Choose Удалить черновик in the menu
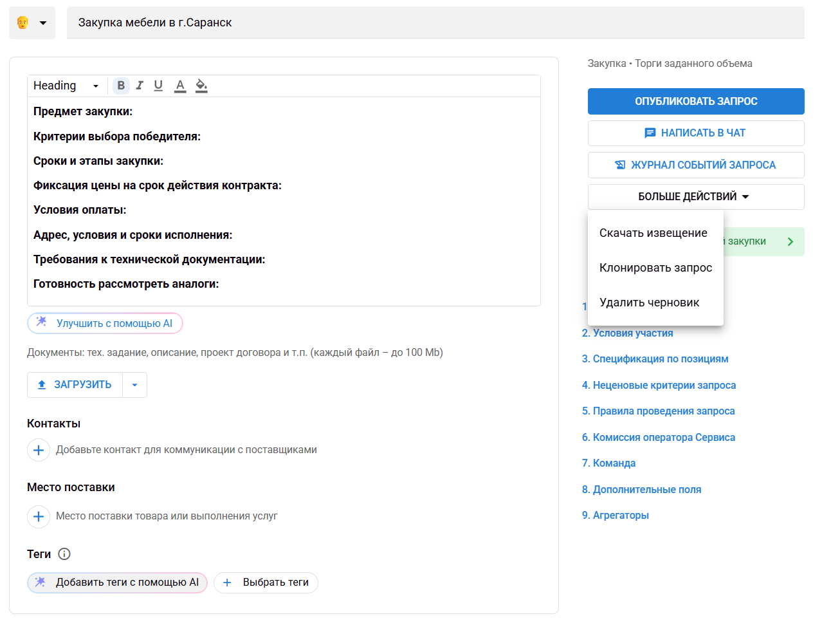Viewport: 840px width, 625px height. click(649, 303)
